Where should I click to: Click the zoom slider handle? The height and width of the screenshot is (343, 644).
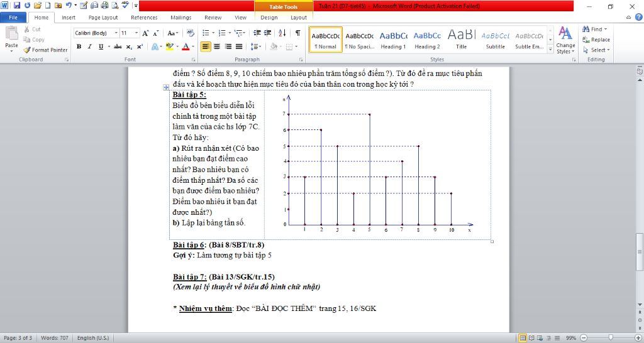tap(610, 338)
